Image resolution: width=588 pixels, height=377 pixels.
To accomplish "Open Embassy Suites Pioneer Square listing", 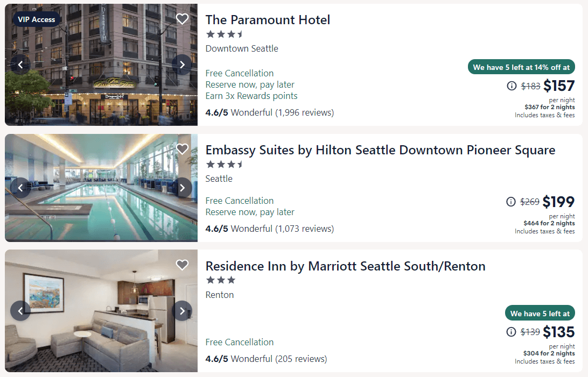I will tap(380, 150).
